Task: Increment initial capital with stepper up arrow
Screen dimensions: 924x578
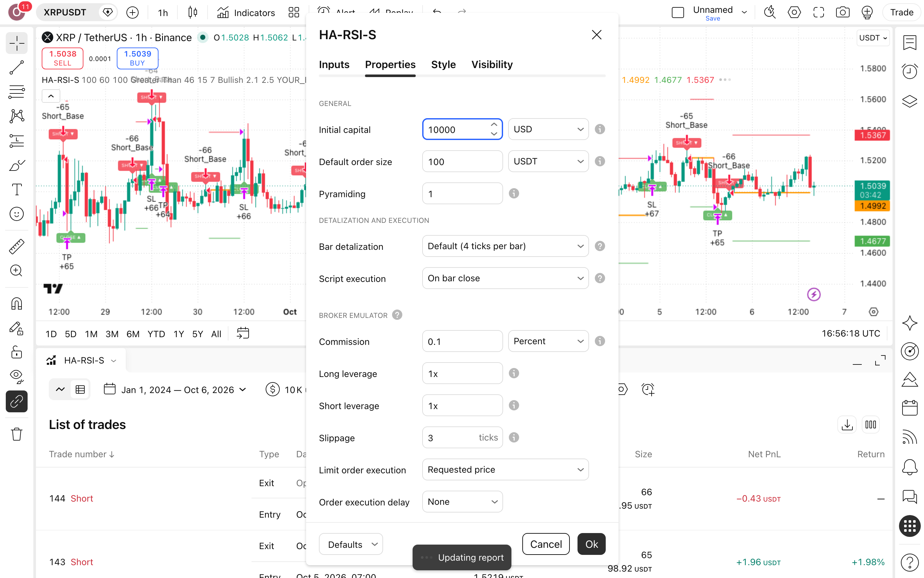Action: tap(494, 125)
